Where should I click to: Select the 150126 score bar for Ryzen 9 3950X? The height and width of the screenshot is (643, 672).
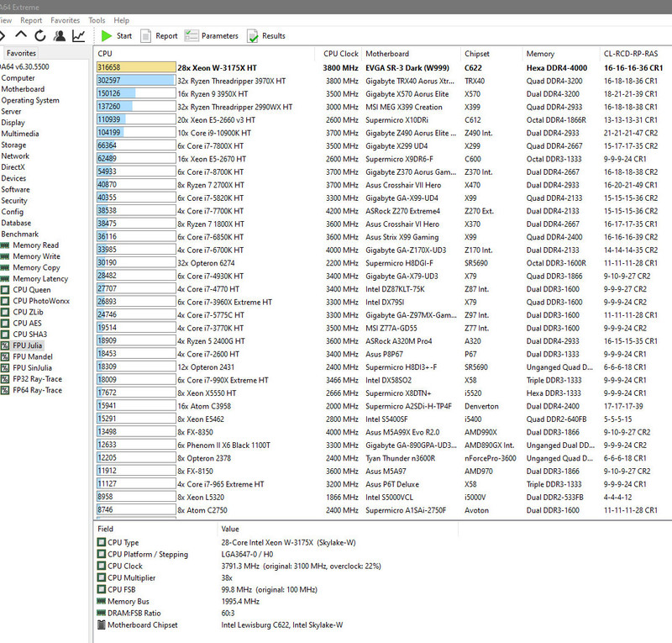pos(136,93)
